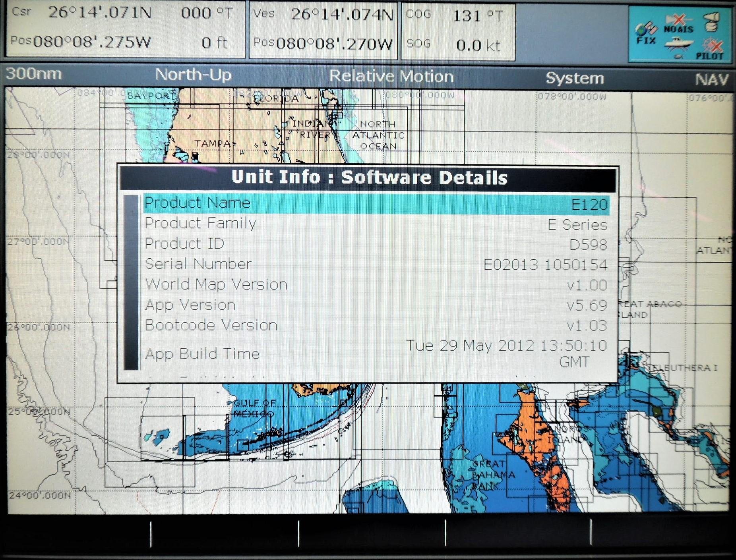Screen dimensions: 736x560
Task: Click the D598 product ID value
Action: tap(588, 245)
